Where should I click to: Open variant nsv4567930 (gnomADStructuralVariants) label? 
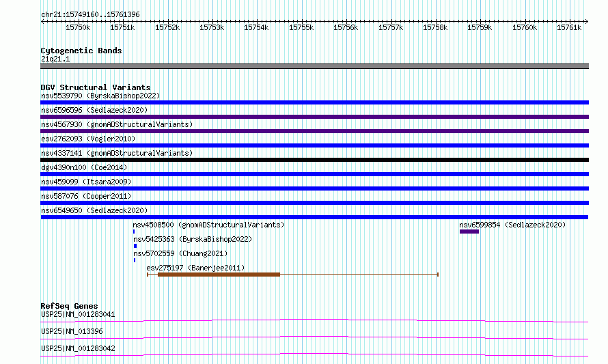pyautogui.click(x=117, y=124)
